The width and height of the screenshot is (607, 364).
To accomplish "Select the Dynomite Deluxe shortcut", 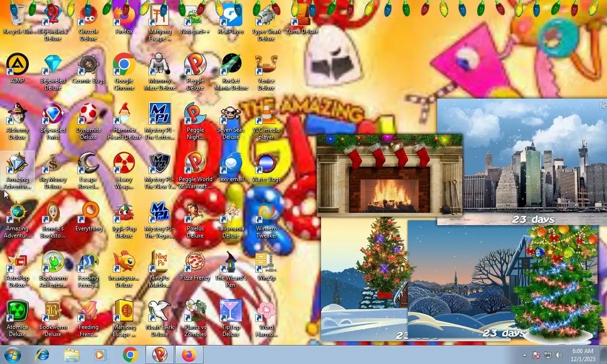I will (x=88, y=121).
